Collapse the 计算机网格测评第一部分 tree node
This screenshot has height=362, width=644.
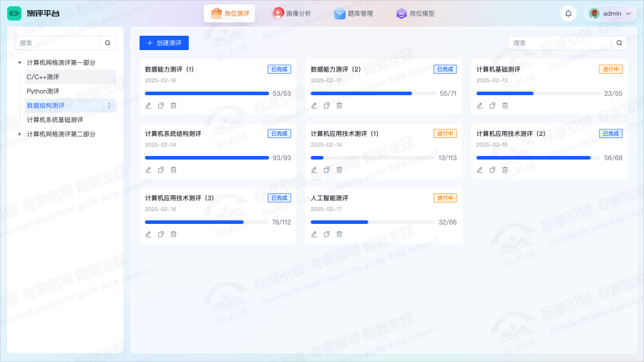click(19, 63)
